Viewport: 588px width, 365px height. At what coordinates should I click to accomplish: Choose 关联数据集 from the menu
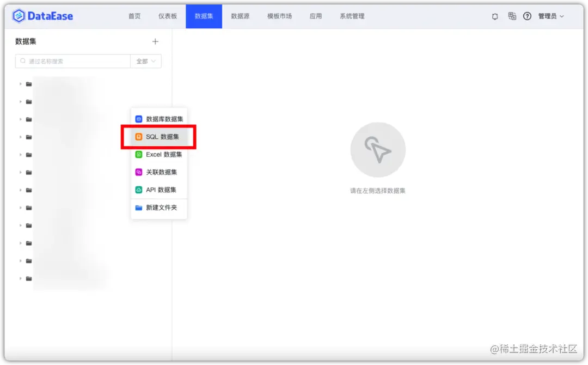coord(159,172)
